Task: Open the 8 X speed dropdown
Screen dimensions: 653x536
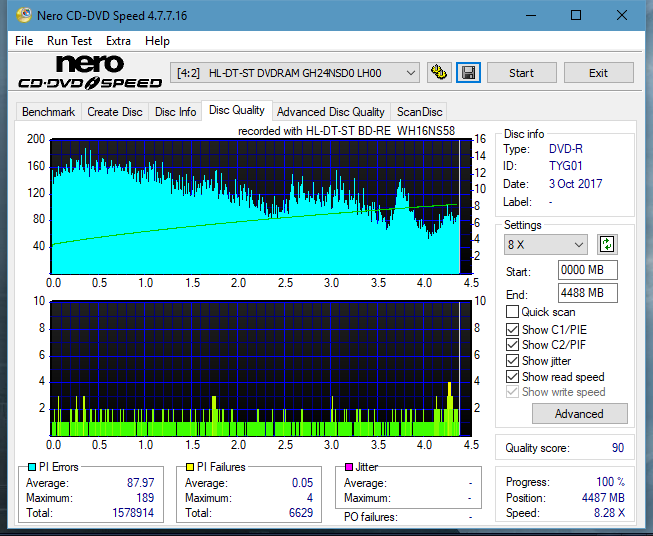Action: [546, 244]
